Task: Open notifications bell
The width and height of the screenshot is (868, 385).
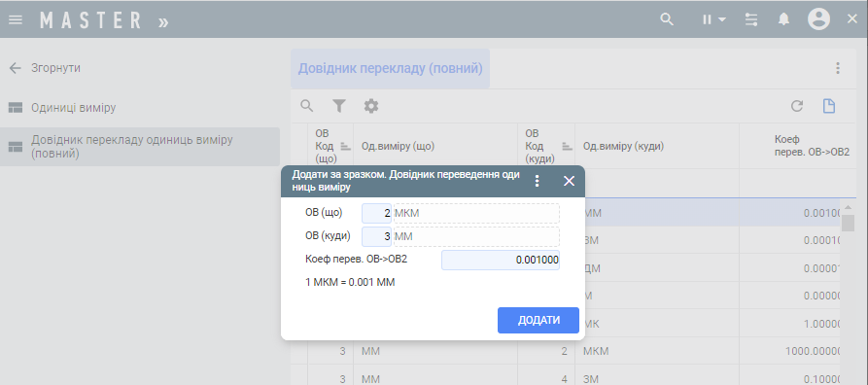Action: (x=783, y=19)
